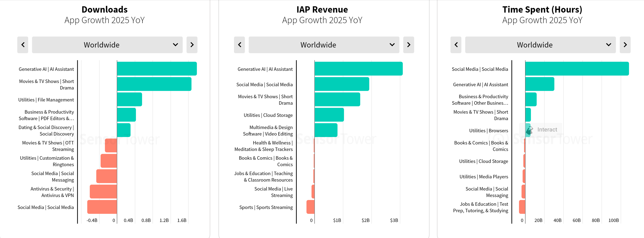644x238 pixels.
Task: Click Antivirus & VPN bar in Downloads
Action: click(103, 192)
